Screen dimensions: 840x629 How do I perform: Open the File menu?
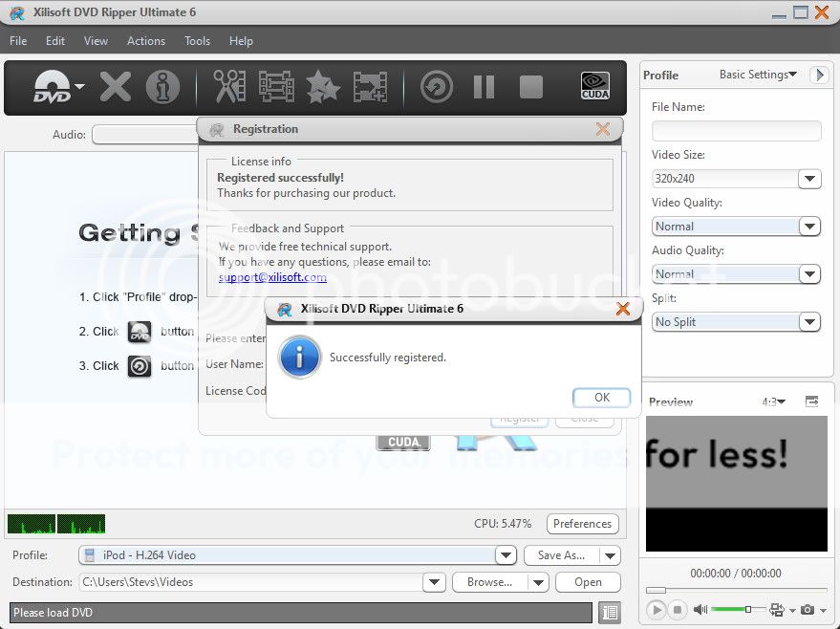[18, 41]
